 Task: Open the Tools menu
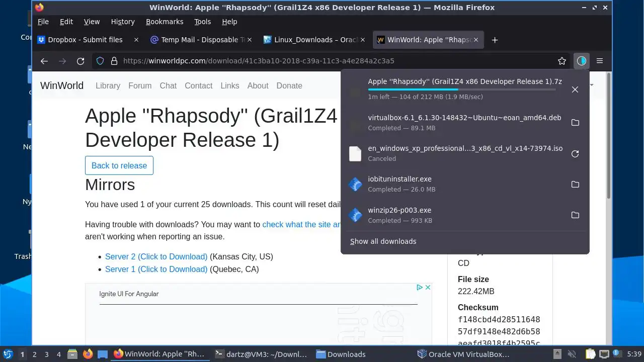click(x=202, y=22)
